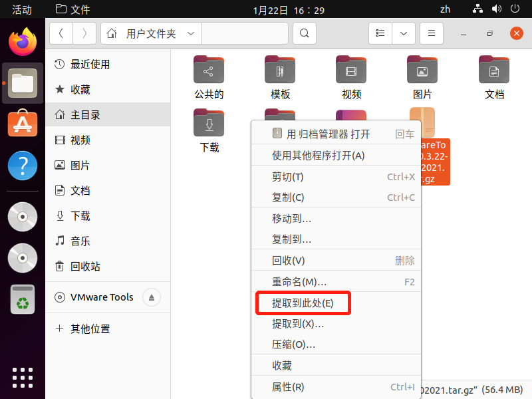
Task: Switch to list view icon
Action: click(380, 33)
